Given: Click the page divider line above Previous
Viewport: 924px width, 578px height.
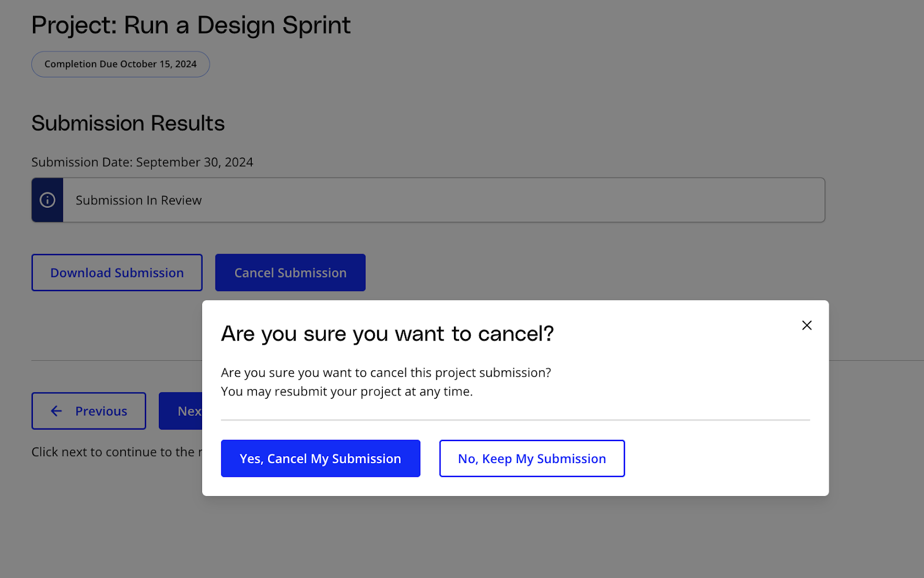Looking at the screenshot, I should pos(115,360).
